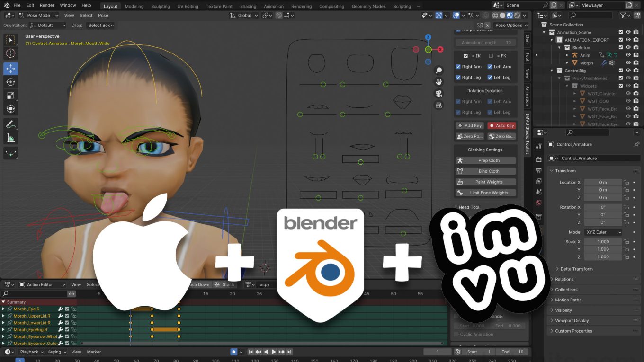The height and width of the screenshot is (362, 644).
Task: Select rendered viewport shading
Action: (517, 15)
